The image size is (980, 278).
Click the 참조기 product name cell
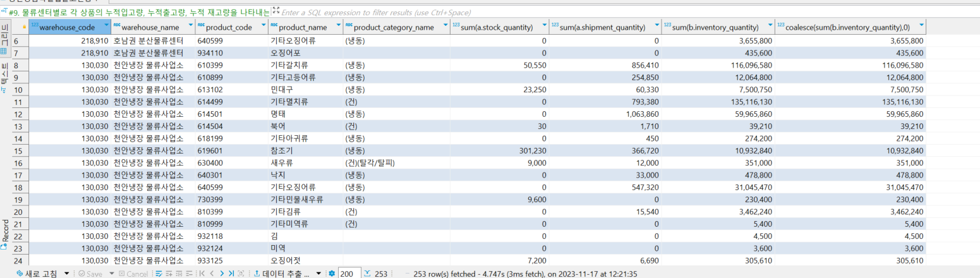(306, 150)
